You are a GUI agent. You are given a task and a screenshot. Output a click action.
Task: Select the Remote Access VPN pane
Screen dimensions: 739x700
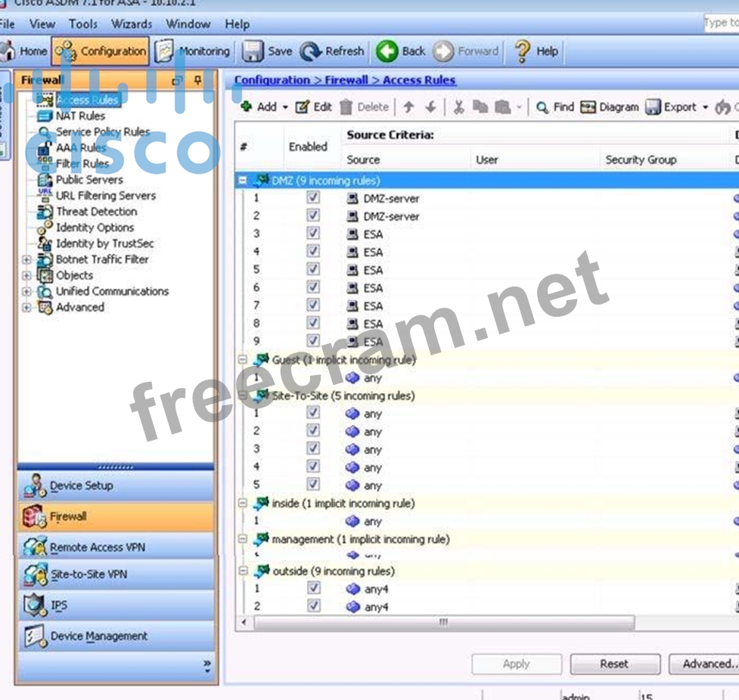pos(97,547)
